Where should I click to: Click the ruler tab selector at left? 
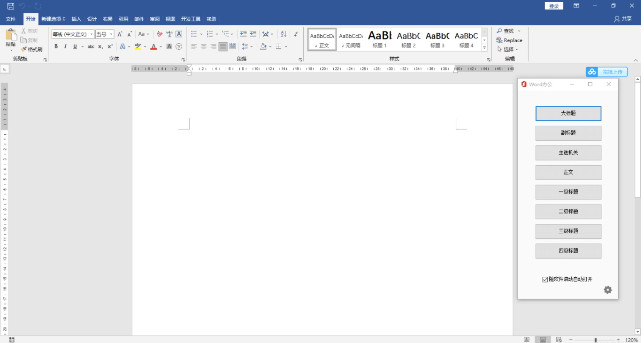pos(4,69)
